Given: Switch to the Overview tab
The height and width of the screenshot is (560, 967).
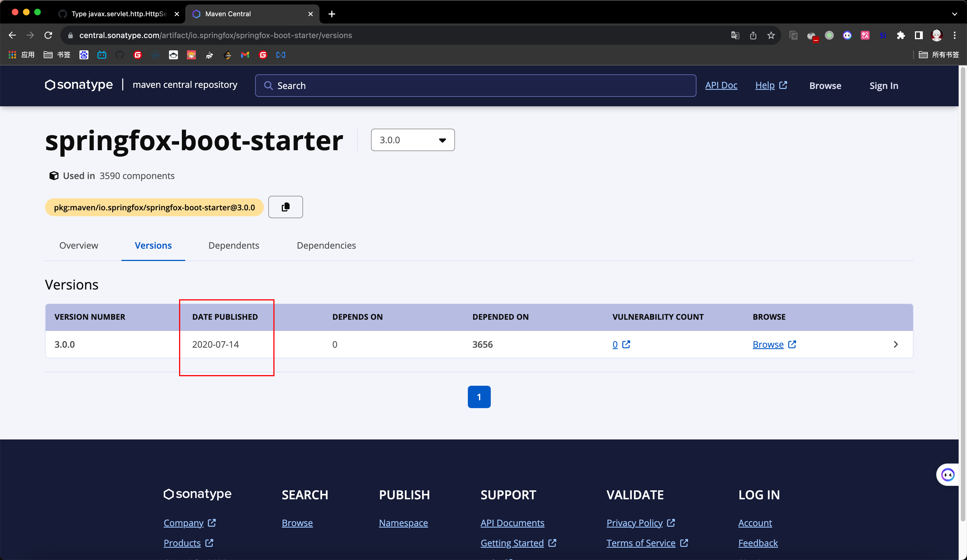Looking at the screenshot, I should tap(79, 246).
